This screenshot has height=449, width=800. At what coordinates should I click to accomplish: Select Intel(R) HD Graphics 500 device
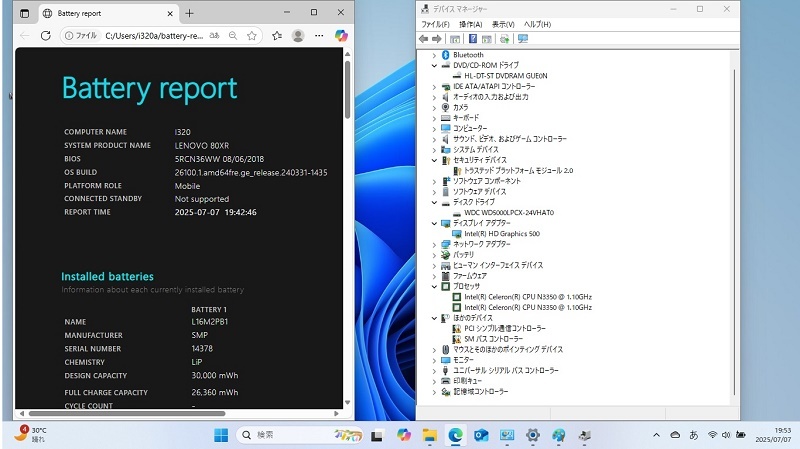501,233
